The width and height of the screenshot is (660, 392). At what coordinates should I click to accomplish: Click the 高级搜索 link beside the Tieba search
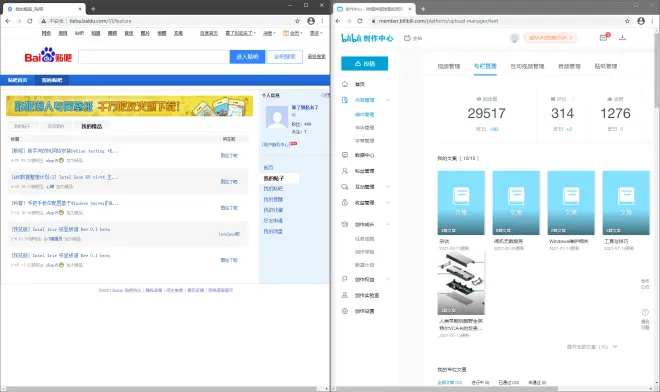[x=316, y=56]
